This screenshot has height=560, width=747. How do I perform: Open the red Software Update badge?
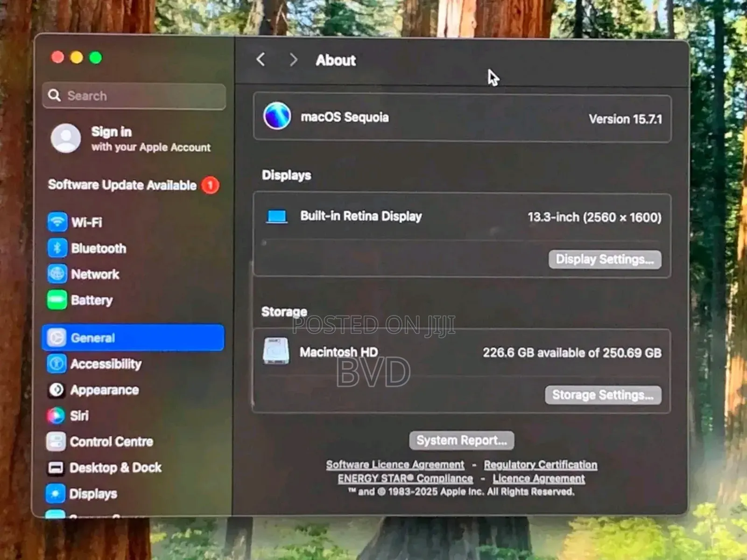click(x=210, y=185)
